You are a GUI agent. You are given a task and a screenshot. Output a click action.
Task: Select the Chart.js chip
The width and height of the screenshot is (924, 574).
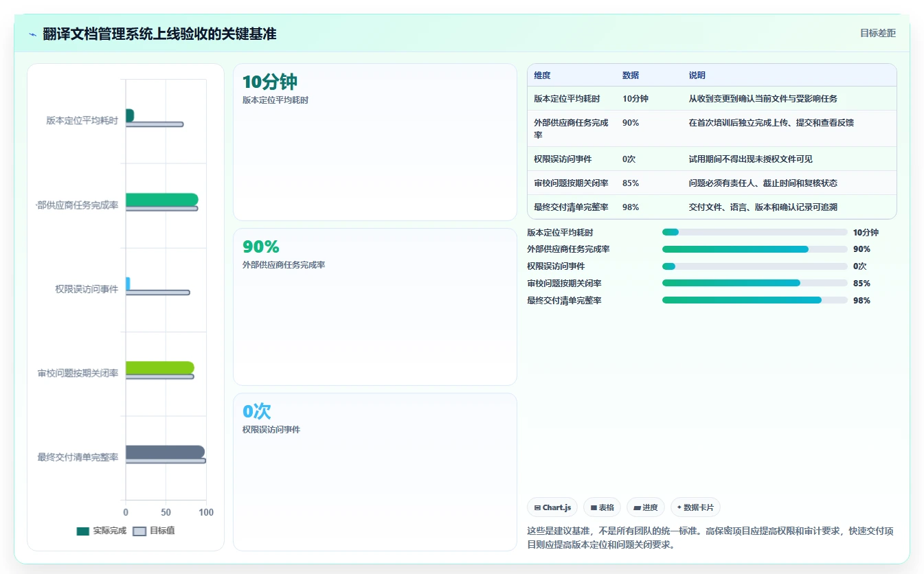tap(552, 507)
